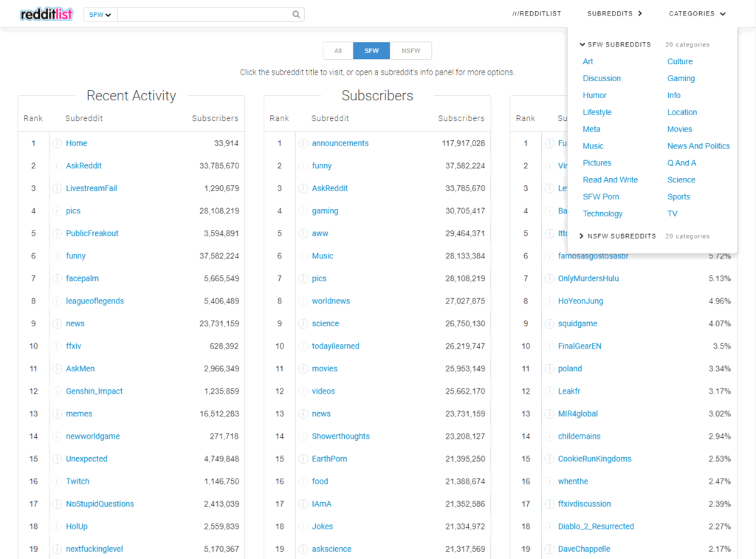Click the search magnifier icon
The height and width of the screenshot is (559, 756).
coord(296,15)
